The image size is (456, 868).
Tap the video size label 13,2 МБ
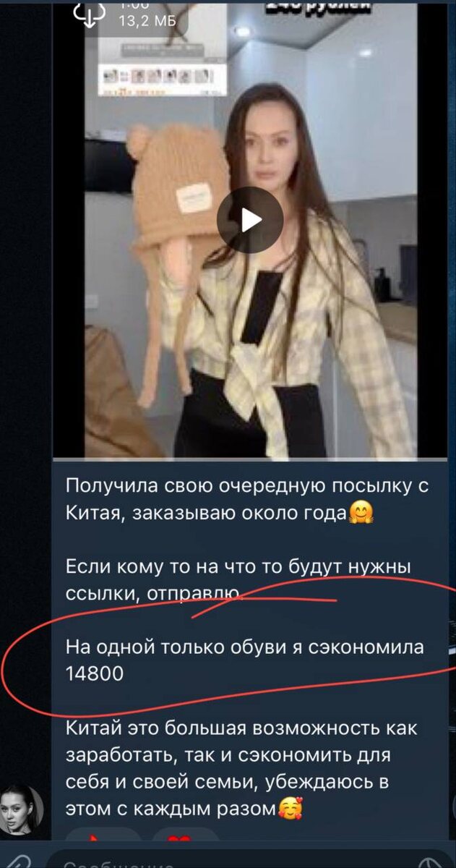click(147, 21)
